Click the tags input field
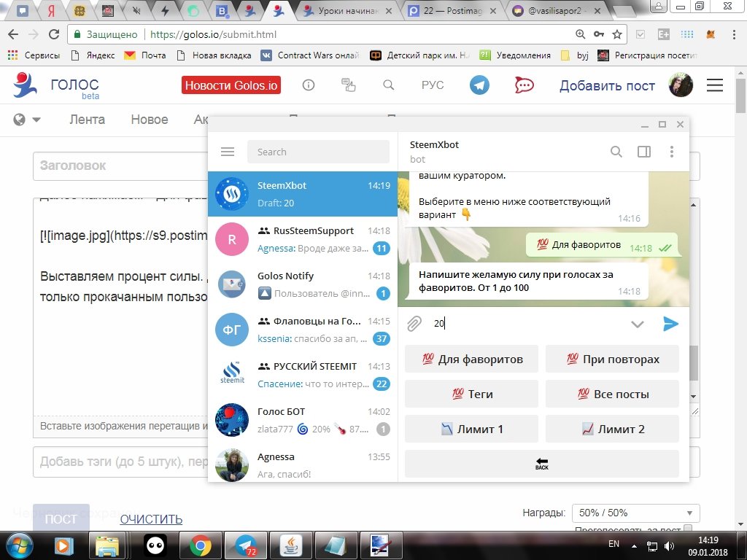 click(x=120, y=462)
